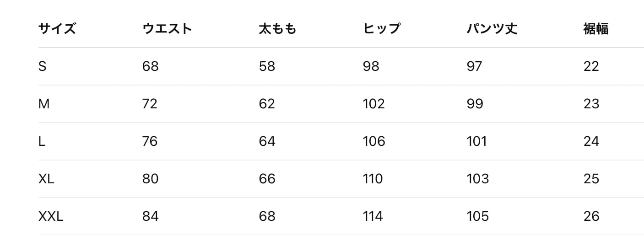Viewport: 644px width, 235px height.
Task: Select waist value 80 in XL row
Action: pyautogui.click(x=150, y=179)
